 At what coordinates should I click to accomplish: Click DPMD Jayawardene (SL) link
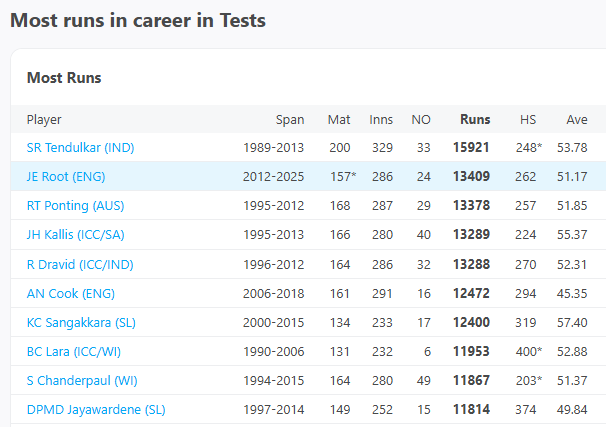point(96,409)
